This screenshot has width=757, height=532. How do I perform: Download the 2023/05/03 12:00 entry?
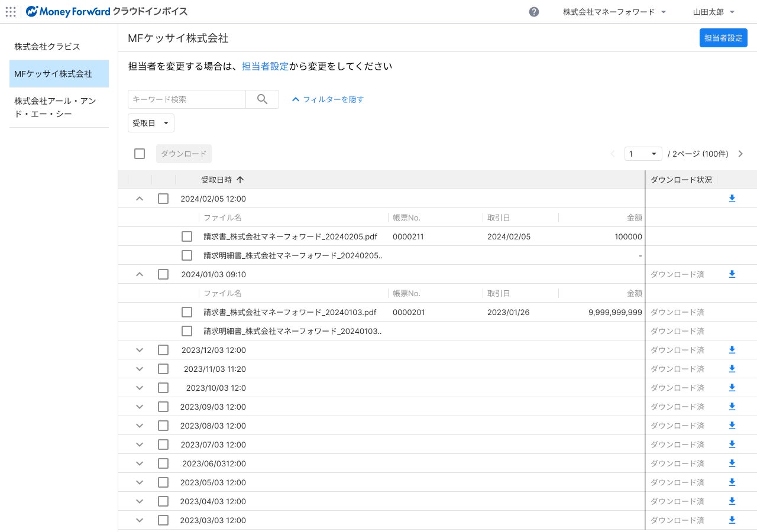(x=732, y=482)
